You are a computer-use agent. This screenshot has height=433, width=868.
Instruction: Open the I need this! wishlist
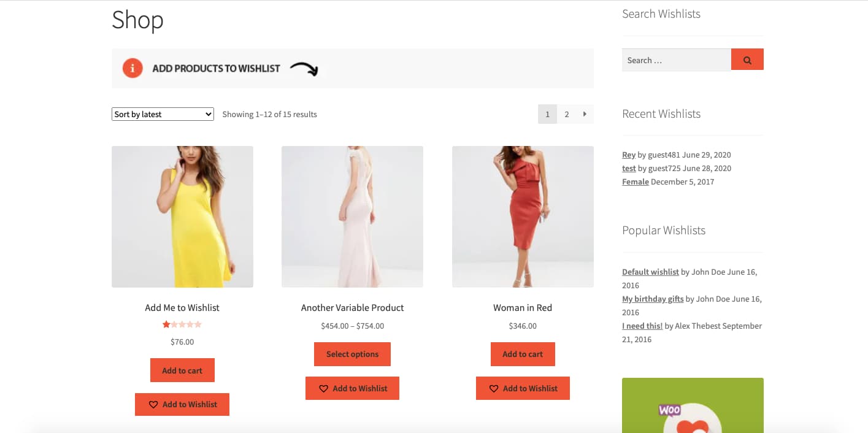(x=642, y=326)
